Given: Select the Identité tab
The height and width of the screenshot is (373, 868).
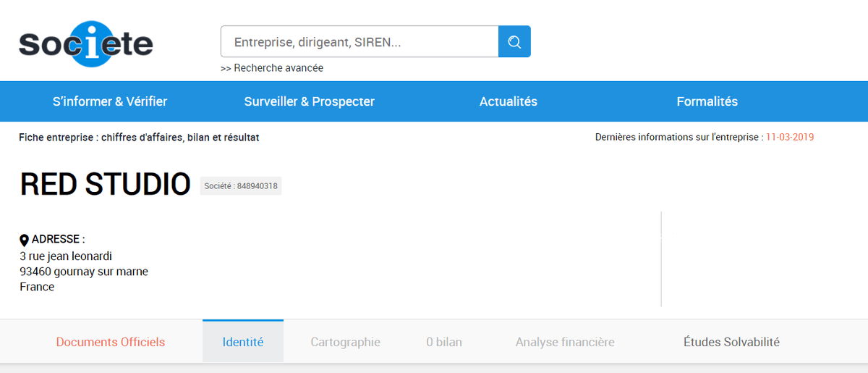Looking at the screenshot, I should 243,342.
